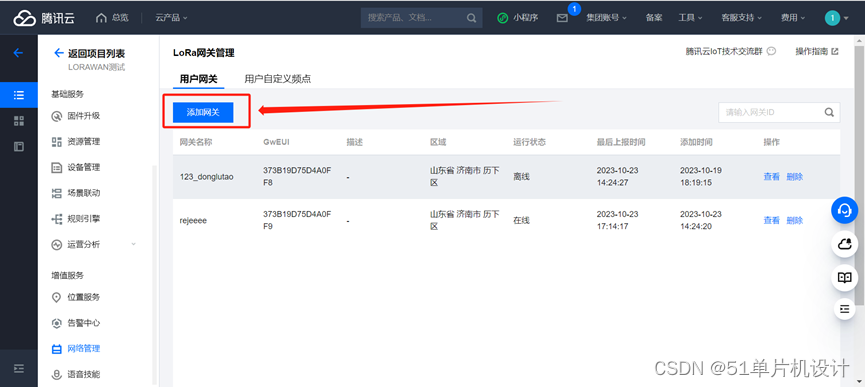Screen dimensions: 865x387
Task: Open the user account avatar menu
Action: (x=836, y=18)
